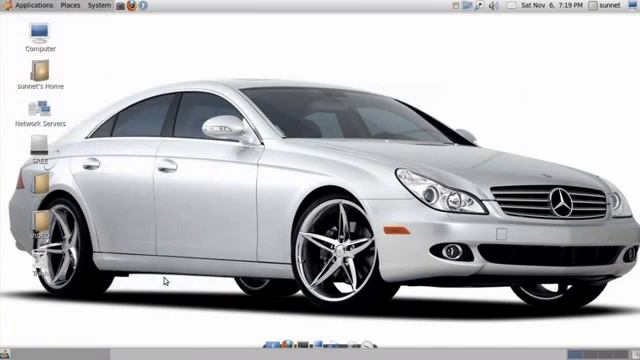Open sunnet's Home folder icon
This screenshot has height=360, width=640.
pyautogui.click(x=40, y=75)
